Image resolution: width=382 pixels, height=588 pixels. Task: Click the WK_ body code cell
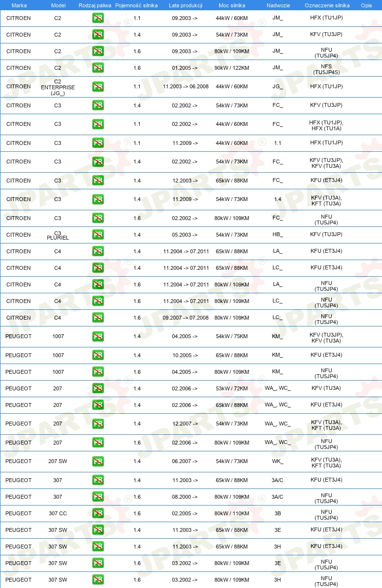coord(277,461)
